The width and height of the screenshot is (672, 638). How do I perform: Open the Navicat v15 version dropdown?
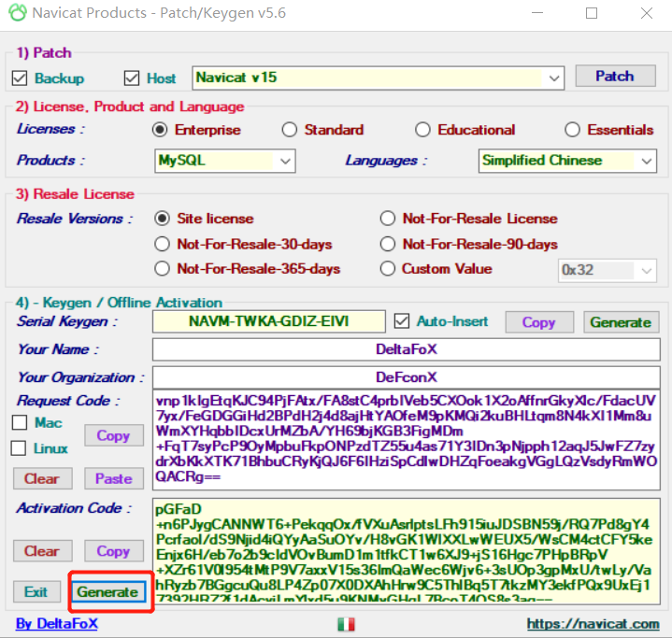[378, 78]
